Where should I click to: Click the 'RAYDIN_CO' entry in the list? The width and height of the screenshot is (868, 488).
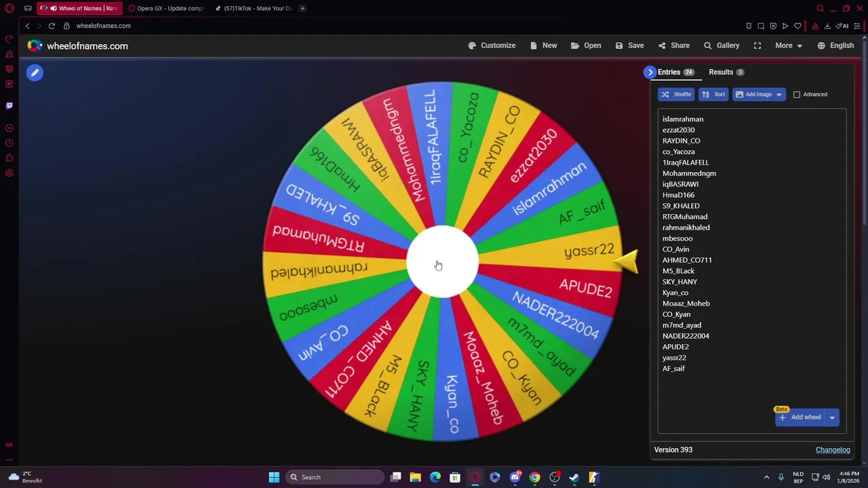coord(682,141)
